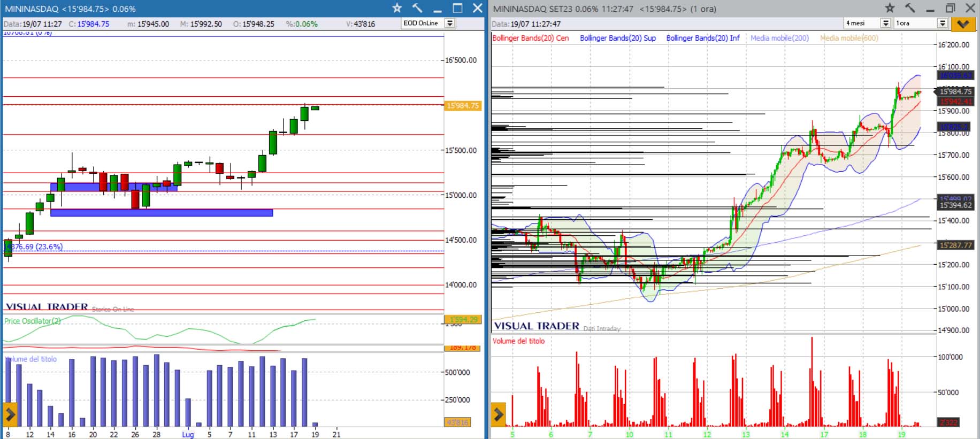Click 'Data:19/07 11:27' in left data bar
The width and height of the screenshot is (980, 439).
(33, 24)
